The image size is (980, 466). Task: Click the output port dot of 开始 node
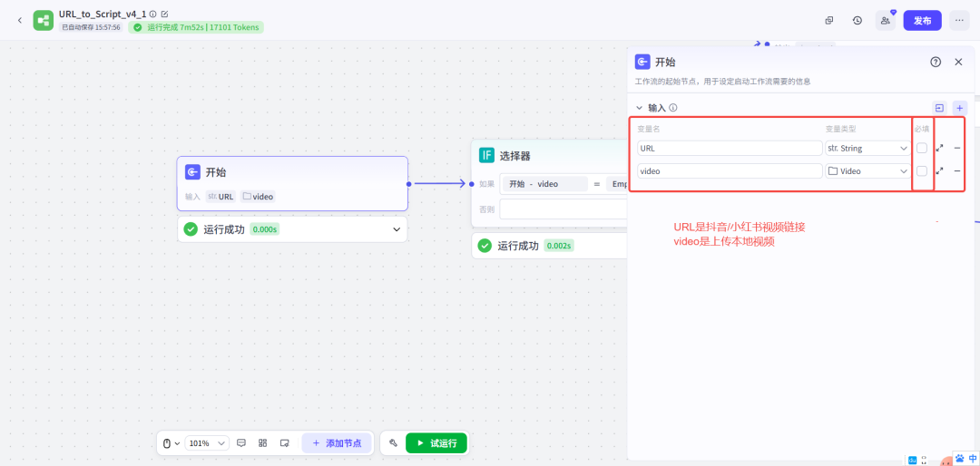point(408,184)
